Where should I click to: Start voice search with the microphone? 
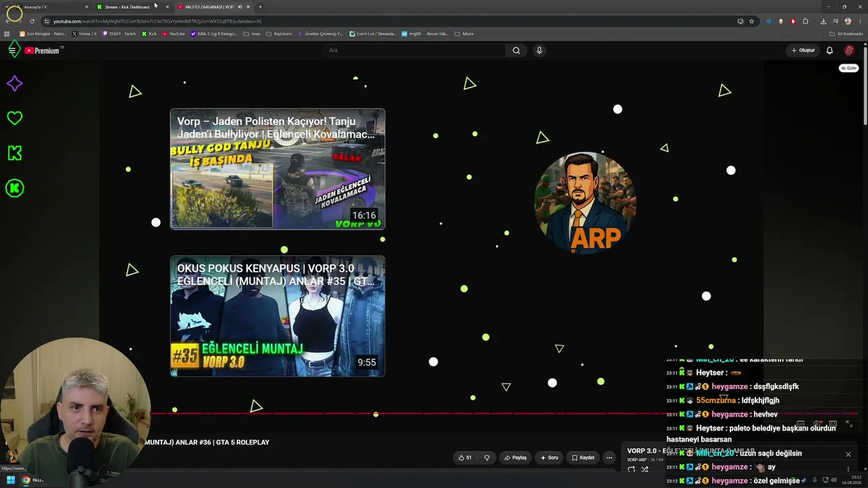539,50
